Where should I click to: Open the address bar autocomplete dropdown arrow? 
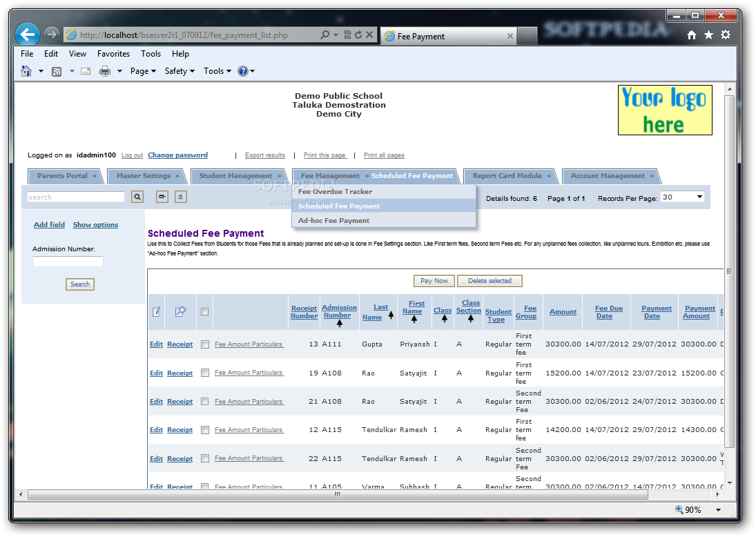point(336,35)
